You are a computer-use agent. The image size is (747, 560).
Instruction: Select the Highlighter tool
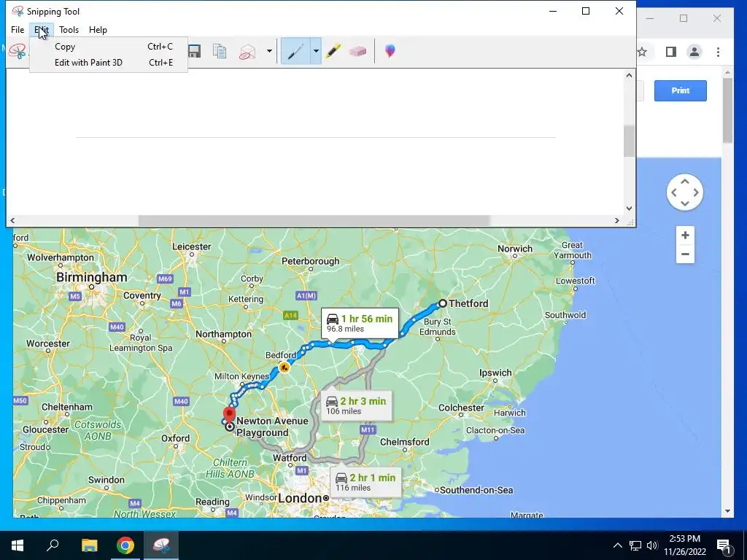pyautogui.click(x=333, y=51)
